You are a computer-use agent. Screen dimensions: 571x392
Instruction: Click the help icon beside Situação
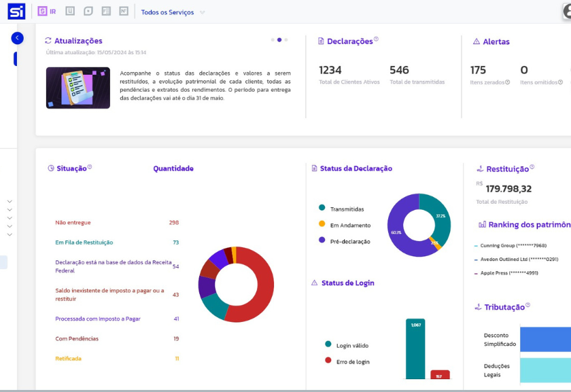(90, 166)
